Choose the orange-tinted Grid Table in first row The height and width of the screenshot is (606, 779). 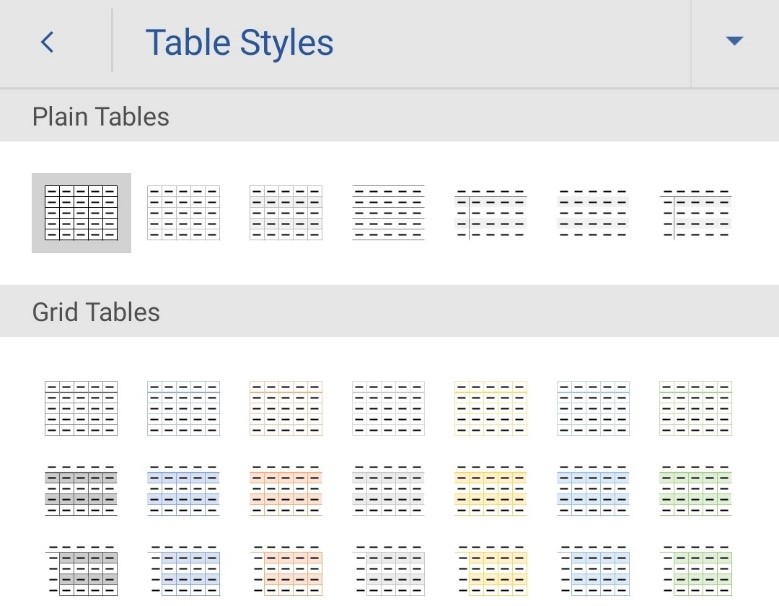(285, 408)
